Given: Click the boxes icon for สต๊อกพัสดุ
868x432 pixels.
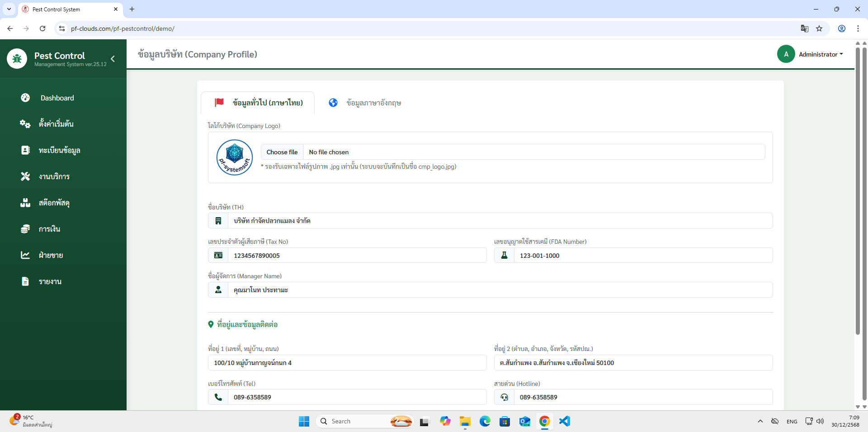Looking at the screenshot, I should (x=25, y=203).
